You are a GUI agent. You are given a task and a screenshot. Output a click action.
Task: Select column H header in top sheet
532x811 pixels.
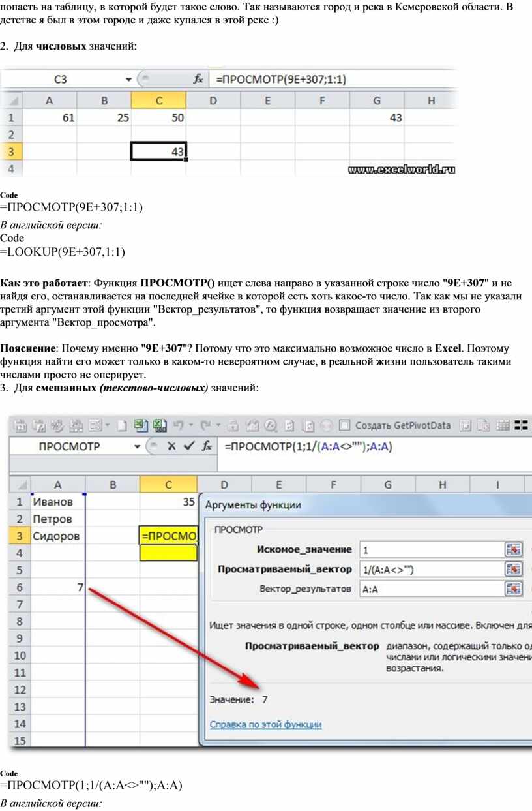(x=431, y=100)
